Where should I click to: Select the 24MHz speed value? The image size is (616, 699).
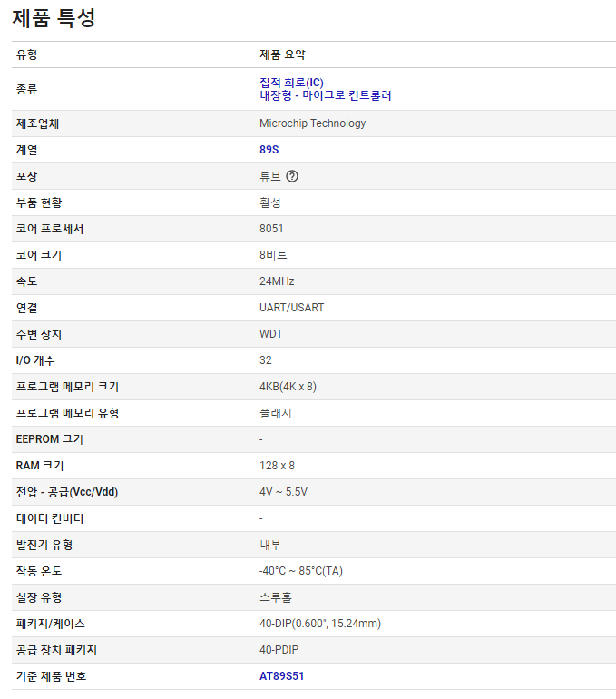click(x=277, y=281)
